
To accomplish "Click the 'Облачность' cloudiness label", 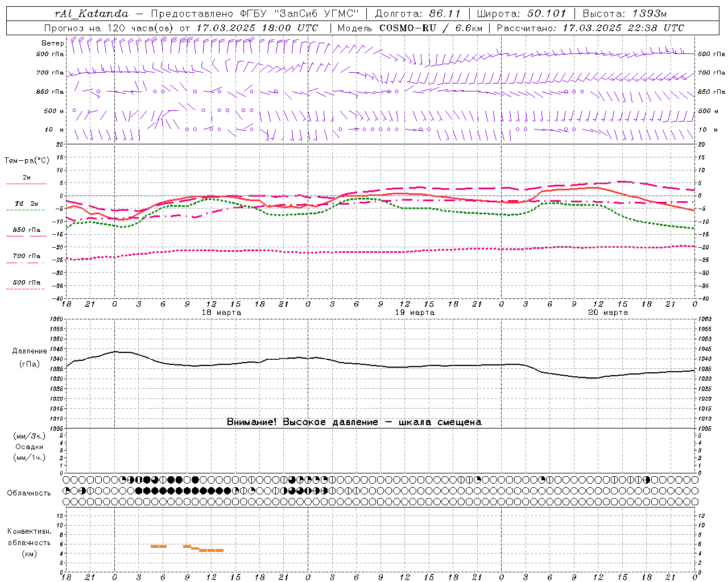I will click(x=29, y=493).
